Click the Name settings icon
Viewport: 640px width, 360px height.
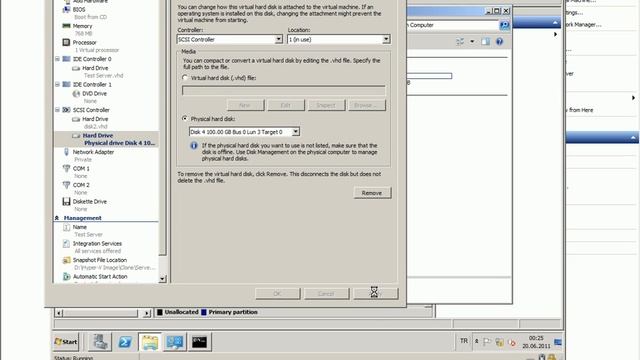[66, 227]
